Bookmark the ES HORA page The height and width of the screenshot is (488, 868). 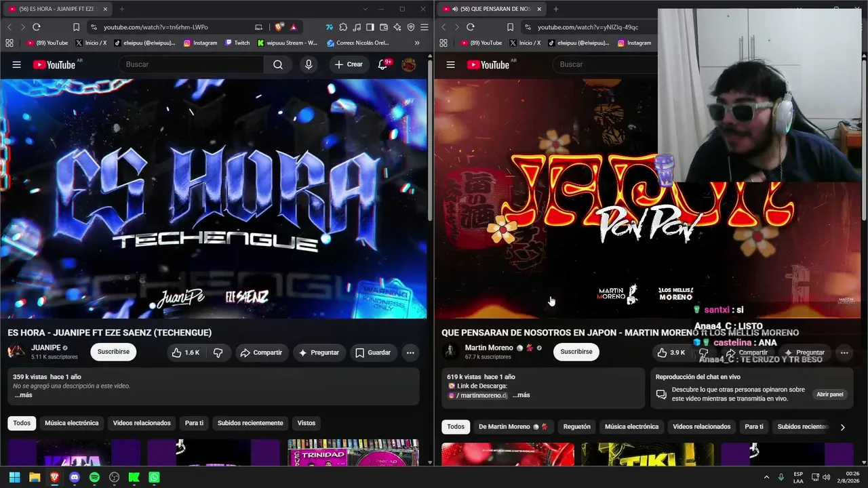click(76, 27)
